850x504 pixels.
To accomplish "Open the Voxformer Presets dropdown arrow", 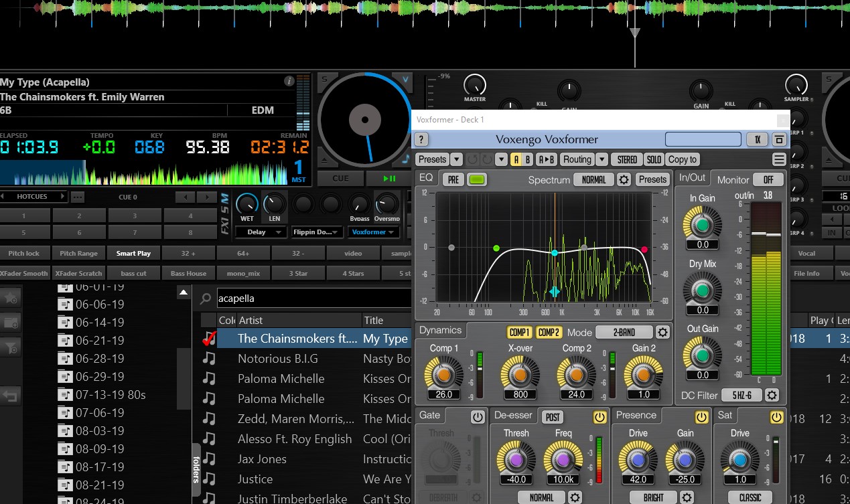I will 456,159.
